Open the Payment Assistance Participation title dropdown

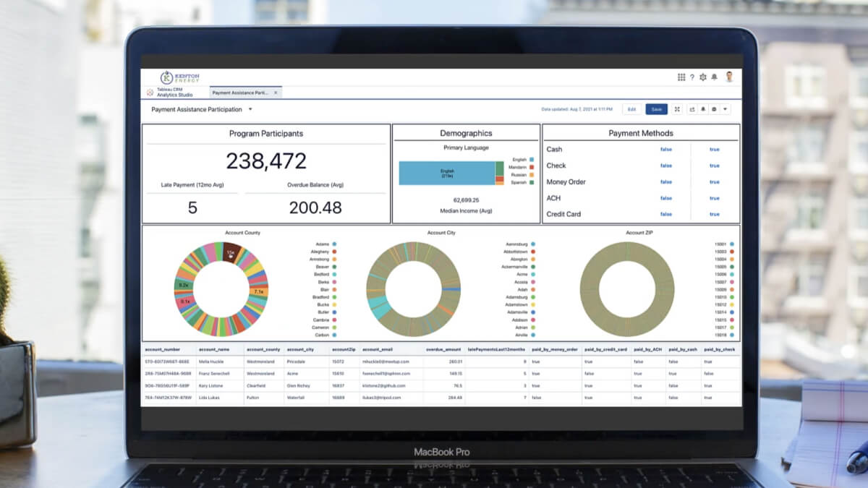250,109
